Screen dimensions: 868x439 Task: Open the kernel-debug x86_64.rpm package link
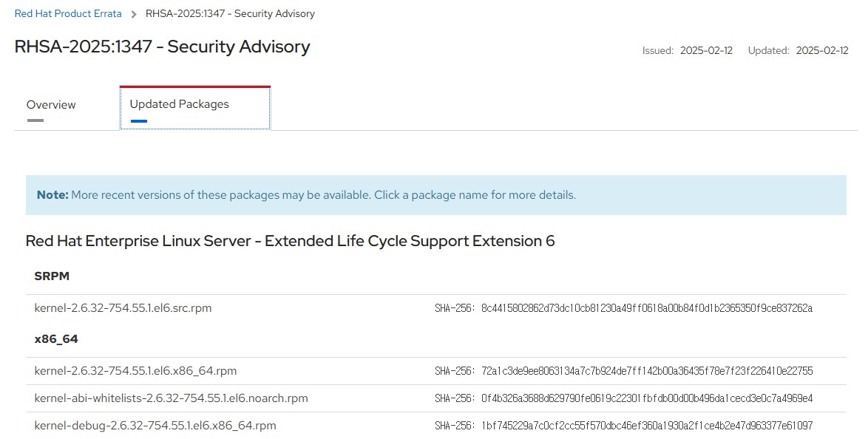click(155, 426)
